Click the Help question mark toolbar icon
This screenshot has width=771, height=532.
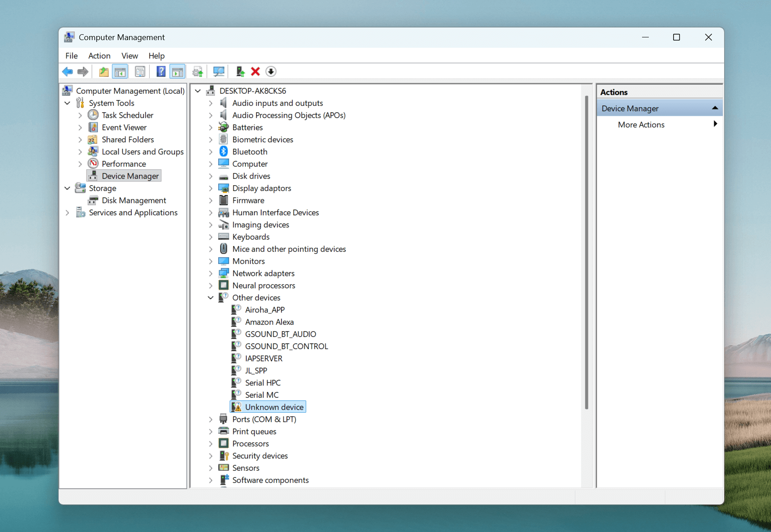161,72
